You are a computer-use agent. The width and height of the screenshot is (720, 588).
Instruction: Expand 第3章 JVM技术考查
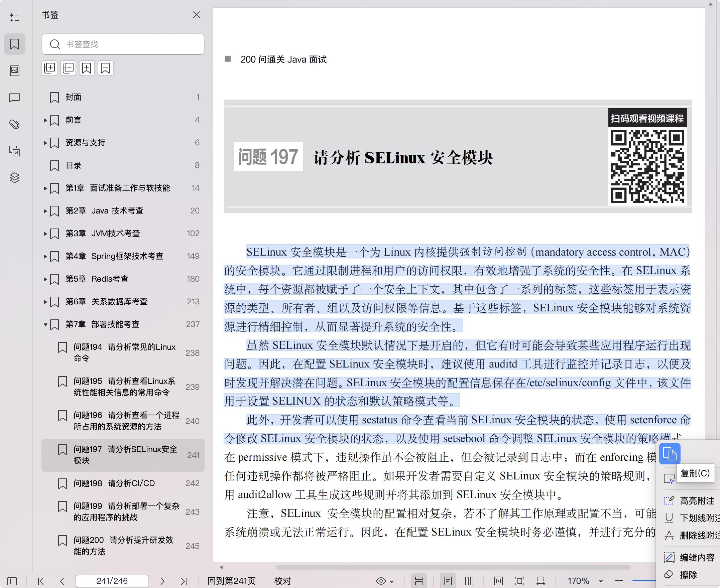coord(45,234)
